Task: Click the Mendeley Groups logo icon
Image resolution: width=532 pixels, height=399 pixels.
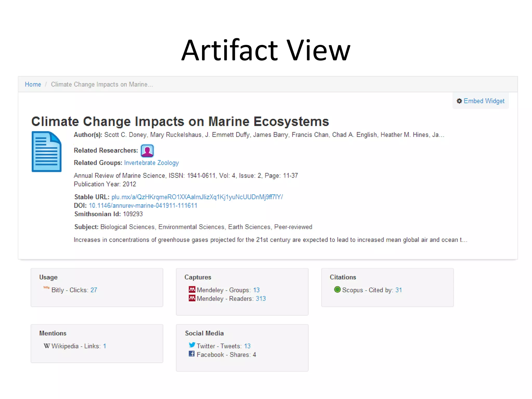Action: 192,289
